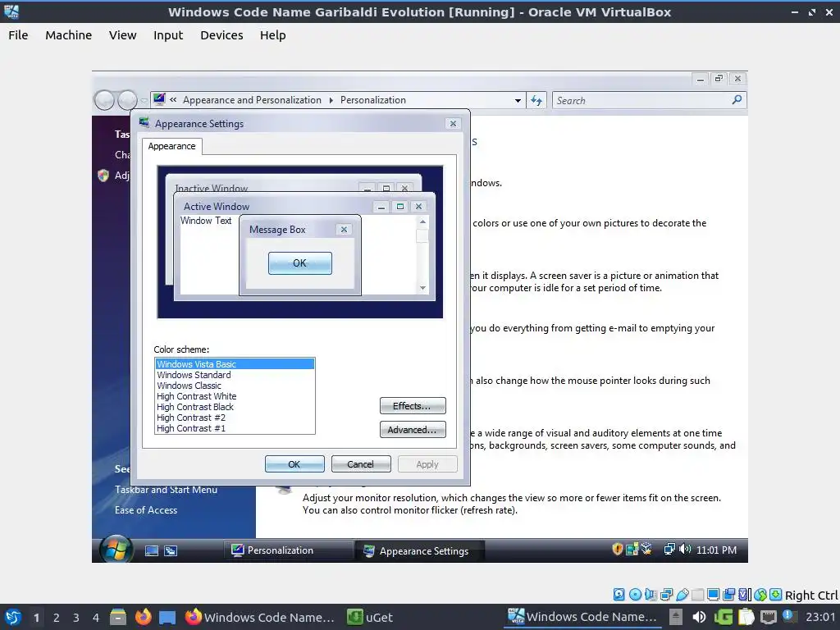This screenshot has height=630, width=840.
Task: Click VirtualBox keyboard capture arrow indicator
Action: 775,594
